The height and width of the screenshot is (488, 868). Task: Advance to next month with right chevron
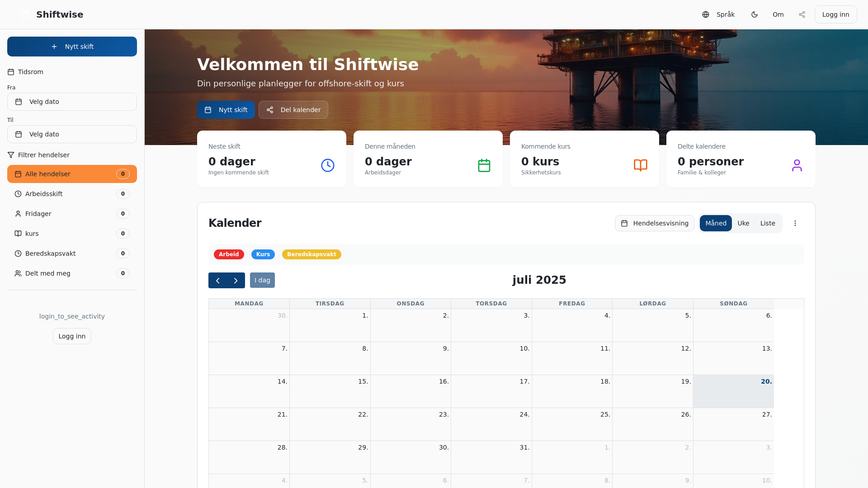click(236, 280)
